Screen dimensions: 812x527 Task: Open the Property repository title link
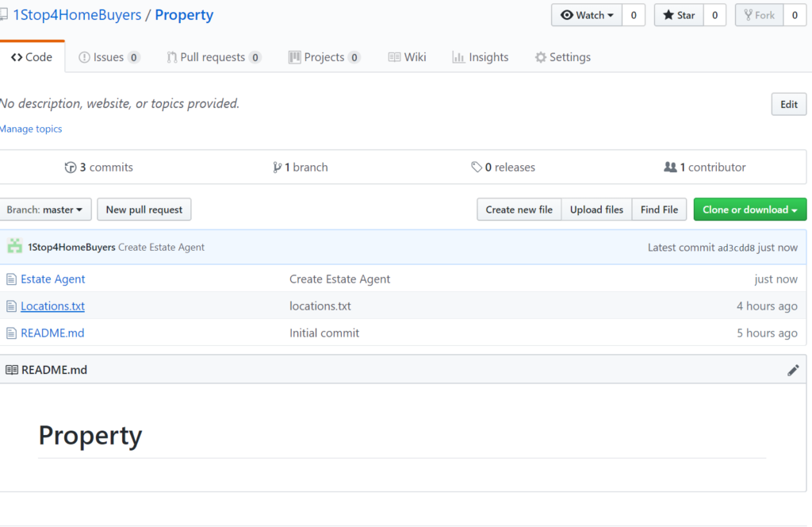[184, 15]
